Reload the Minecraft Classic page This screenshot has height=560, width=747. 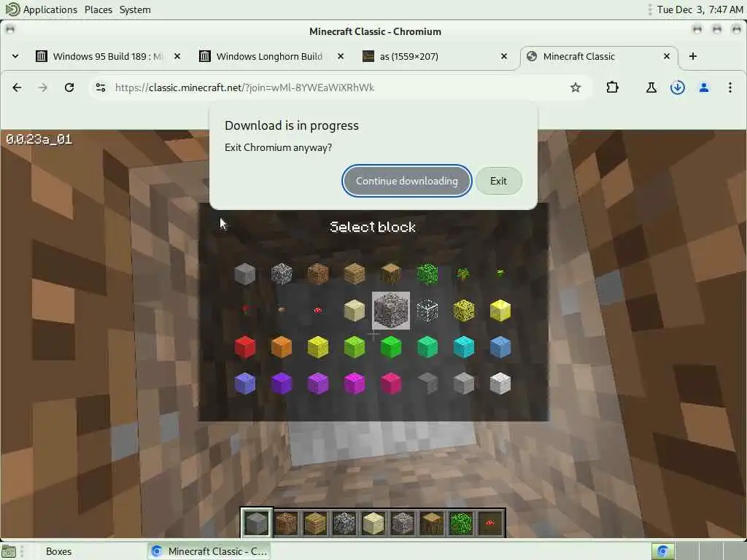coord(69,87)
